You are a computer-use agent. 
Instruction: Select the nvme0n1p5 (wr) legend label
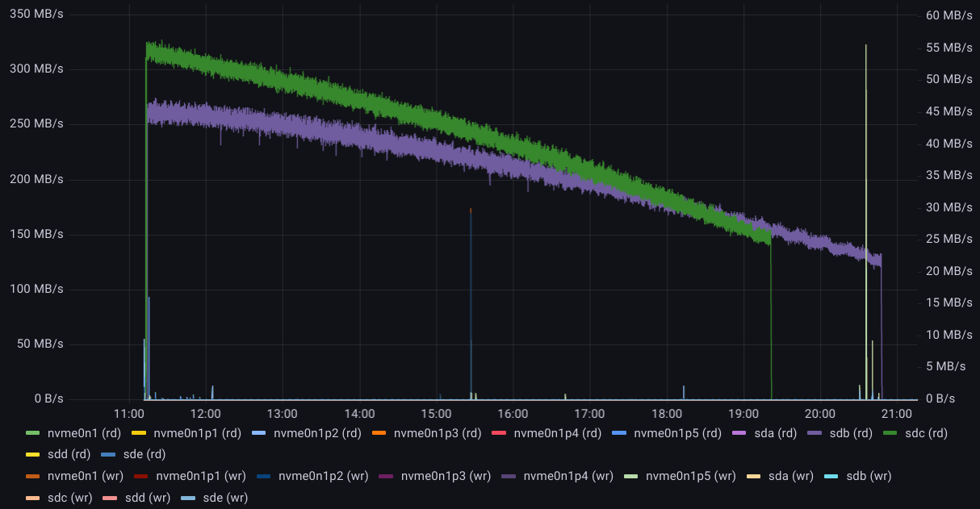pos(691,476)
